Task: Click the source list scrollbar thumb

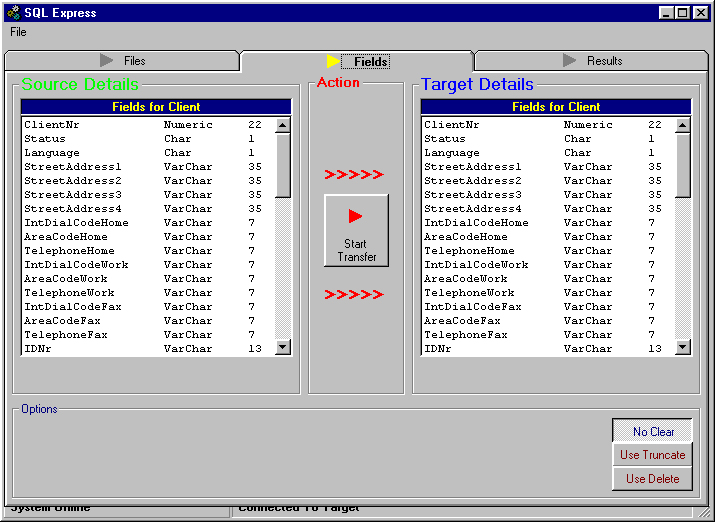Action: (x=283, y=165)
